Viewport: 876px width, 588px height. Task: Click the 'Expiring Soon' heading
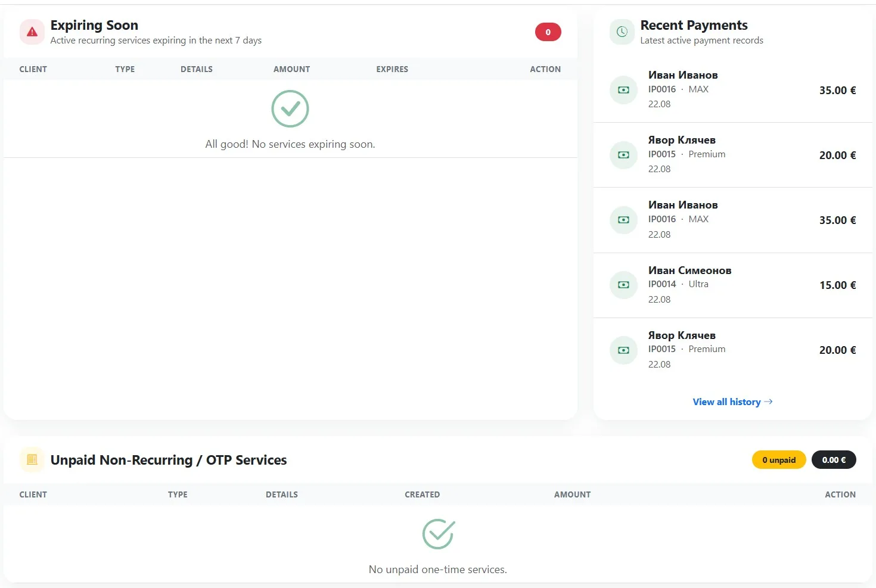coord(94,25)
